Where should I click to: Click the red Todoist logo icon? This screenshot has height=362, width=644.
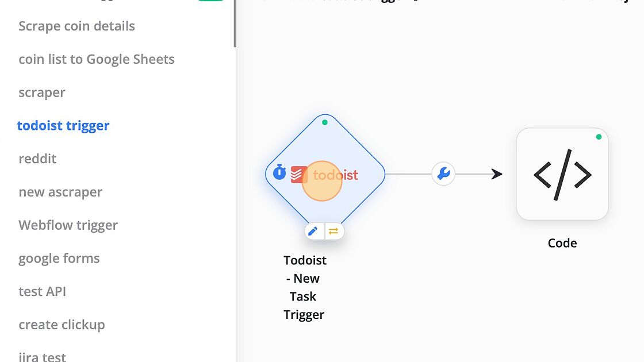[x=298, y=175]
